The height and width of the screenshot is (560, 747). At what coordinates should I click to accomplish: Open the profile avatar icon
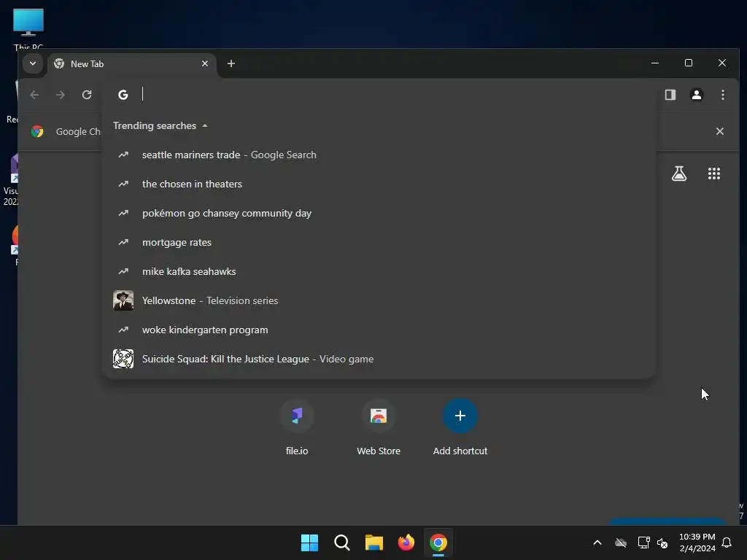(697, 95)
